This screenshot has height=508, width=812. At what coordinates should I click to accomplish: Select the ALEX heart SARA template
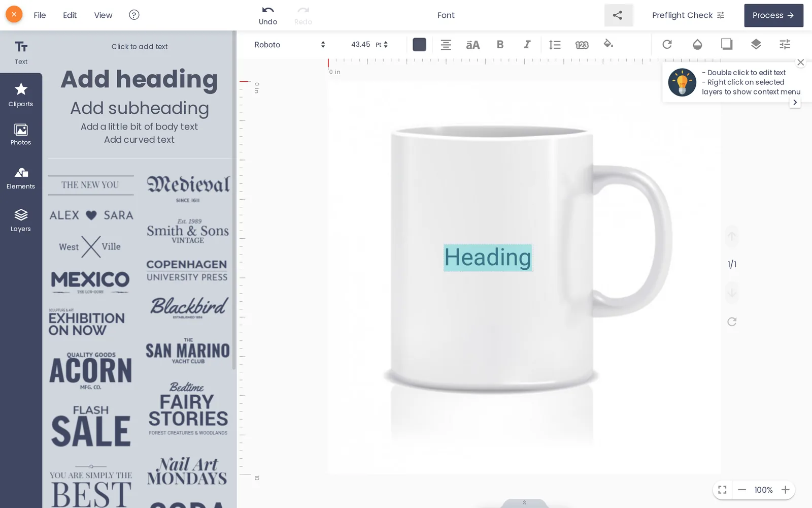(91, 215)
